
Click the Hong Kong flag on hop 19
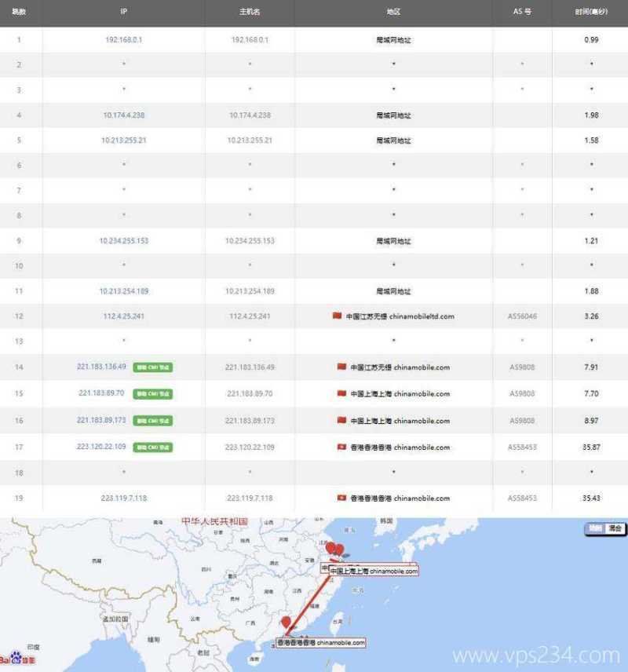[x=343, y=498]
